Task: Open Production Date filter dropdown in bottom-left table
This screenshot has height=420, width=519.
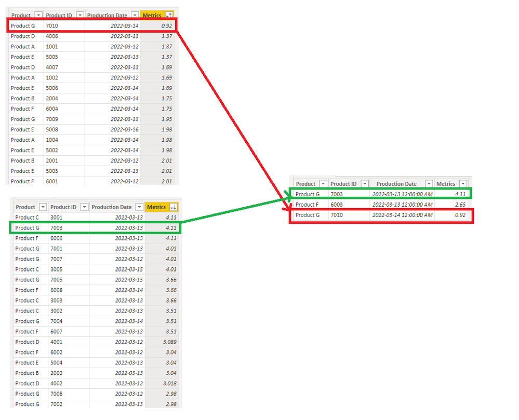Action: tap(139, 207)
